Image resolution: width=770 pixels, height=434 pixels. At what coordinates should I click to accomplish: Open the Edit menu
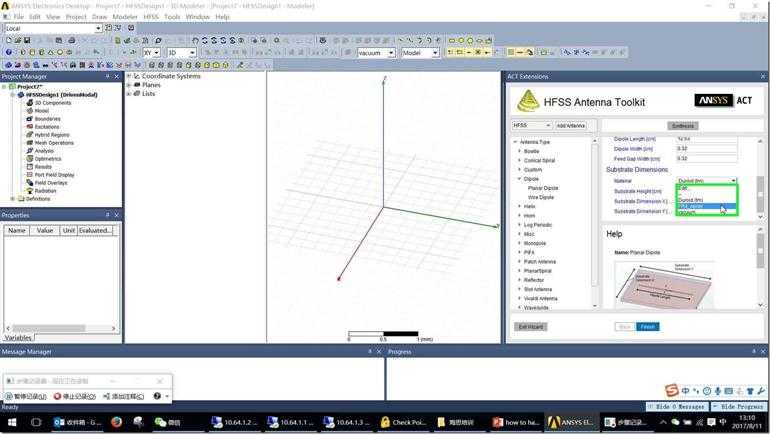click(x=34, y=17)
